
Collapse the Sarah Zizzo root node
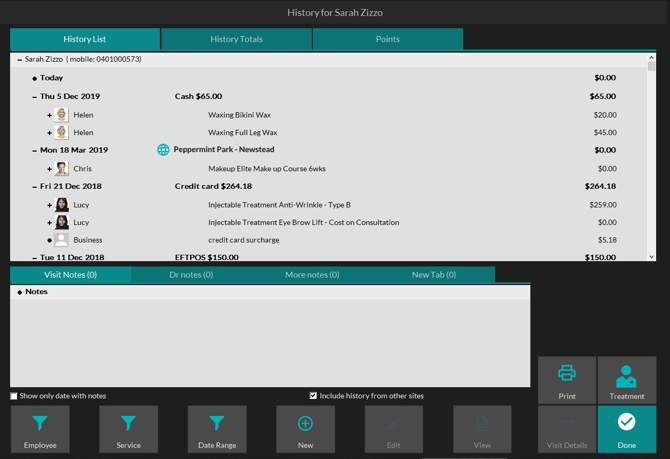[x=19, y=60]
